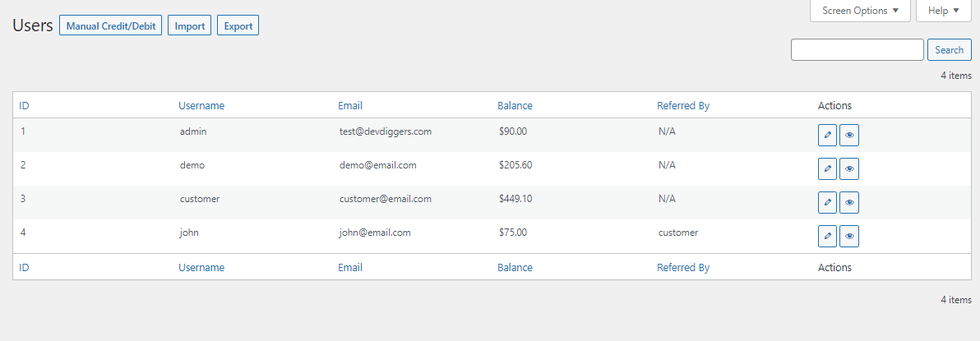Focus the user search input field
Viewport: 980px width, 341px height.
coord(857,50)
